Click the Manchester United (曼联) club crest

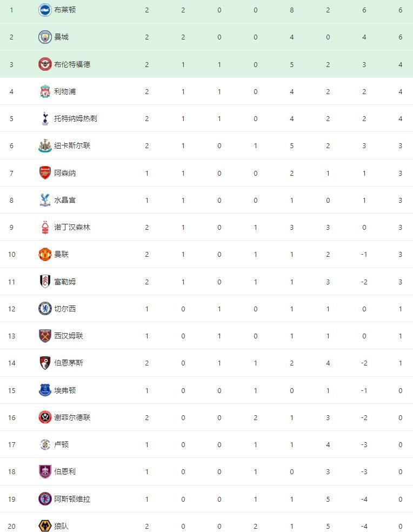[45, 254]
